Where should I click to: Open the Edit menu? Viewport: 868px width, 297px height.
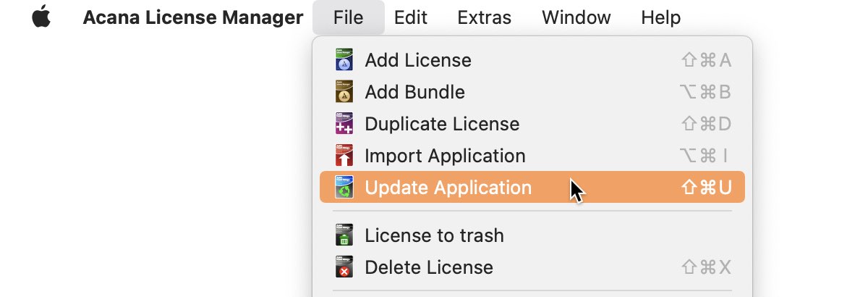[411, 17]
